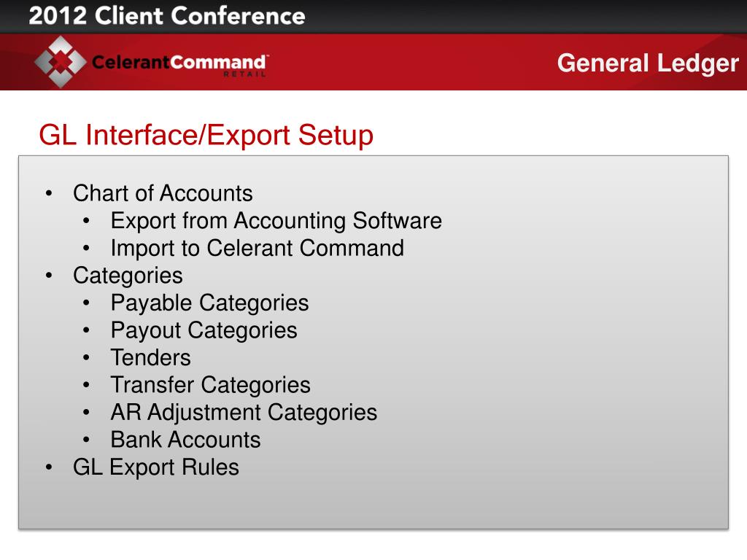Click the Payable Categories sub-item
Screen dimensions: 747x560
209,303
